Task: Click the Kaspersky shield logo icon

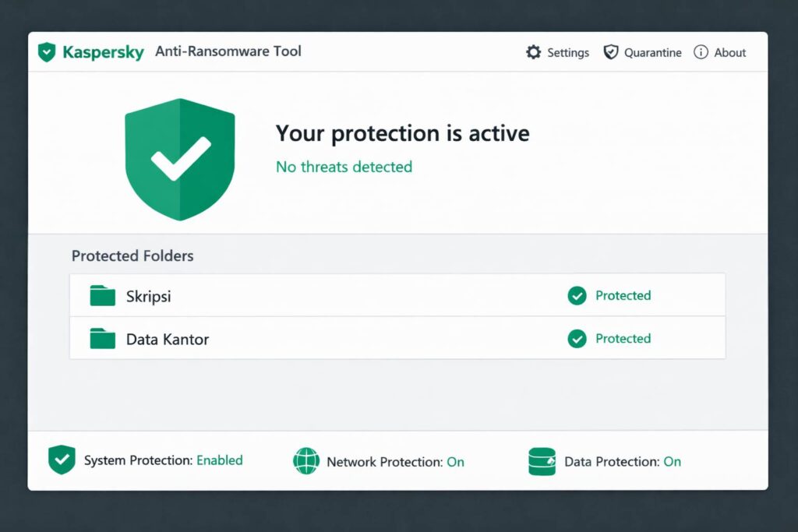Action: point(48,52)
